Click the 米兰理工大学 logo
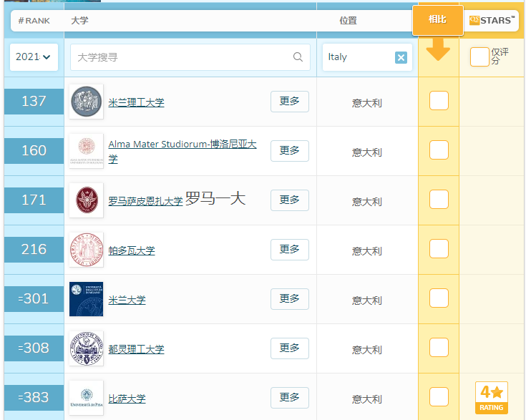Viewport: 526px width, 420px height. point(86,102)
